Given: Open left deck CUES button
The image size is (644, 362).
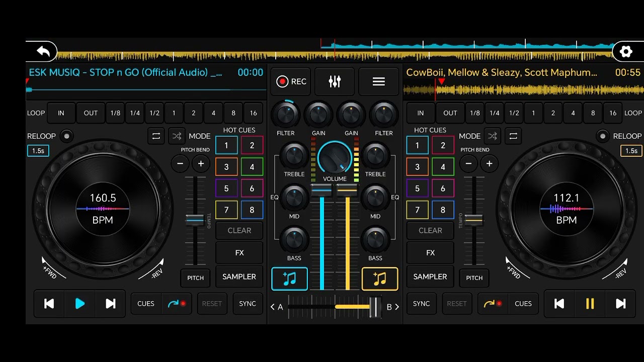Looking at the screenshot, I should (146, 304).
